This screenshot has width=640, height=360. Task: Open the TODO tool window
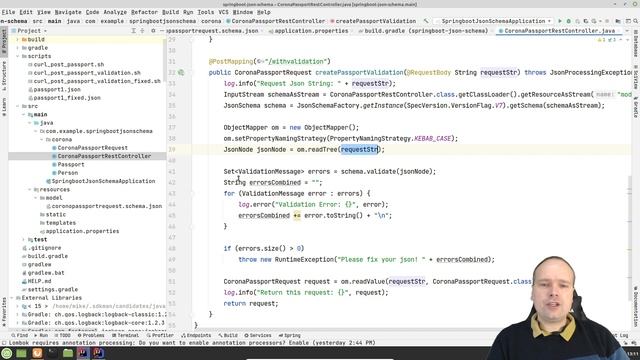coord(62,336)
